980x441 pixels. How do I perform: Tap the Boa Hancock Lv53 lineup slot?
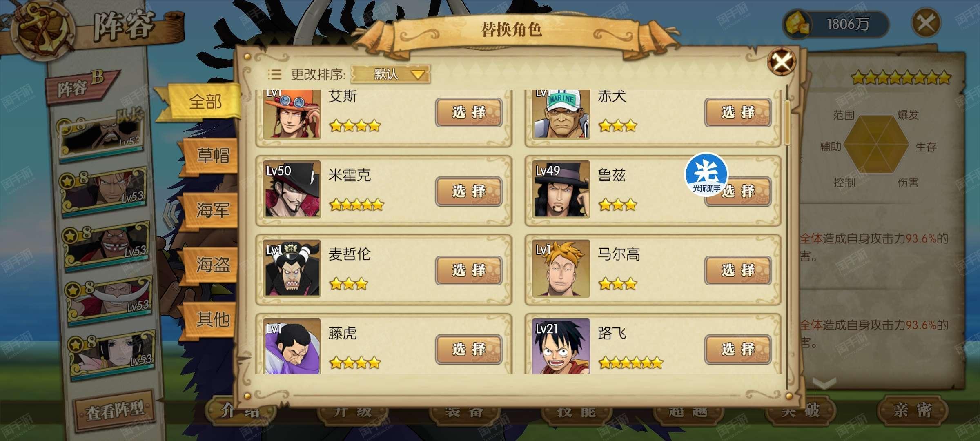[111, 354]
